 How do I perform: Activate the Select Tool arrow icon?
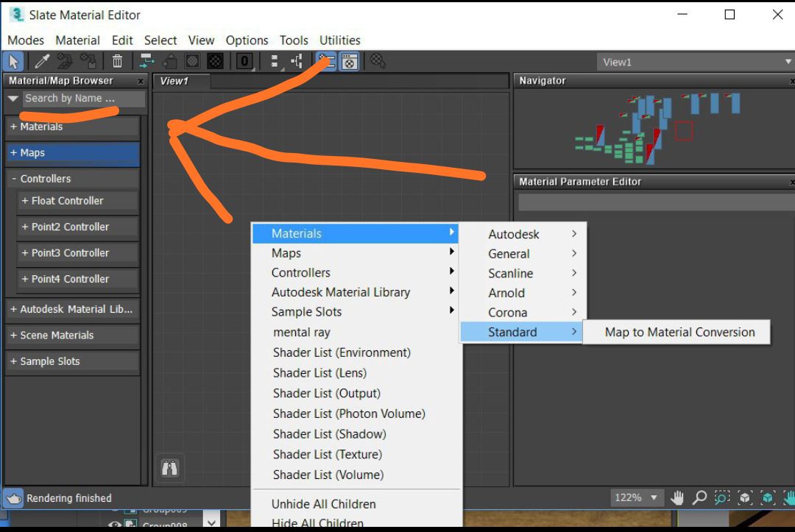tap(13, 62)
